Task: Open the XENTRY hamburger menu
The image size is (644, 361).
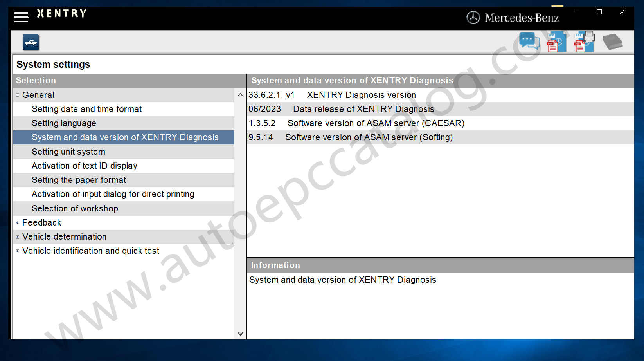Action: (x=21, y=17)
